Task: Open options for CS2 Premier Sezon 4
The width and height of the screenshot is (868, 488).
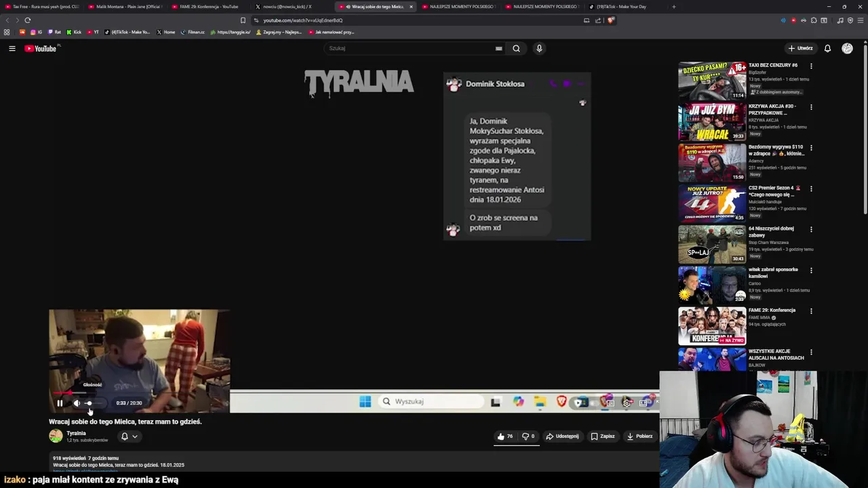Action: [x=811, y=188]
